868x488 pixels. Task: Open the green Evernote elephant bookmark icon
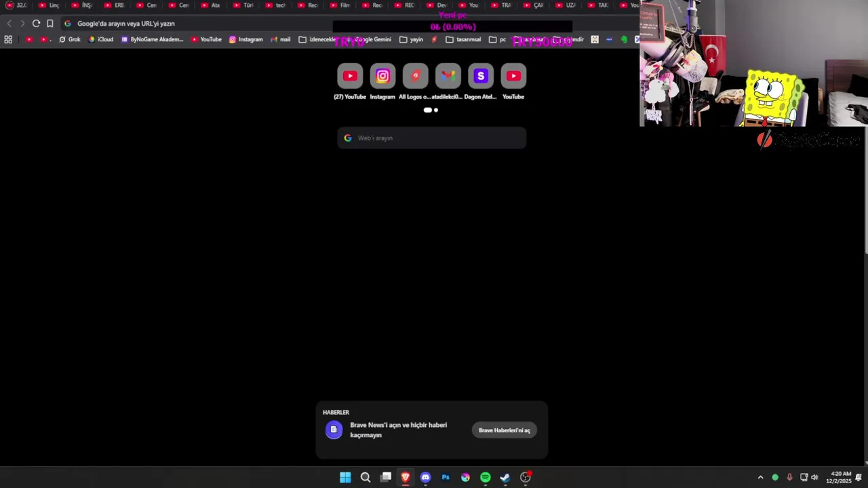pos(624,39)
